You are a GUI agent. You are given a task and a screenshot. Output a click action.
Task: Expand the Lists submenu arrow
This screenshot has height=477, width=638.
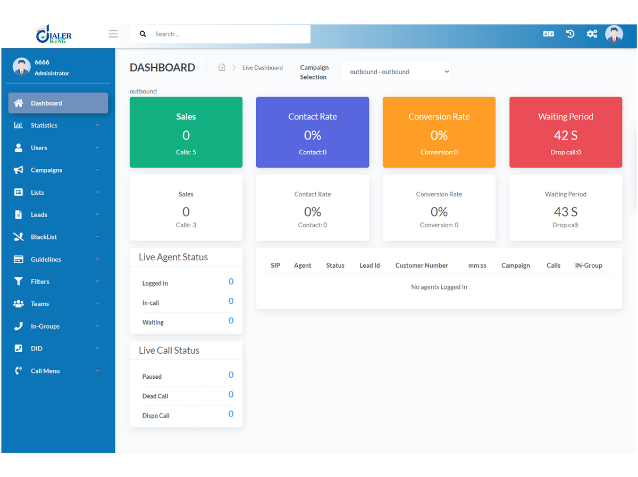(98, 192)
